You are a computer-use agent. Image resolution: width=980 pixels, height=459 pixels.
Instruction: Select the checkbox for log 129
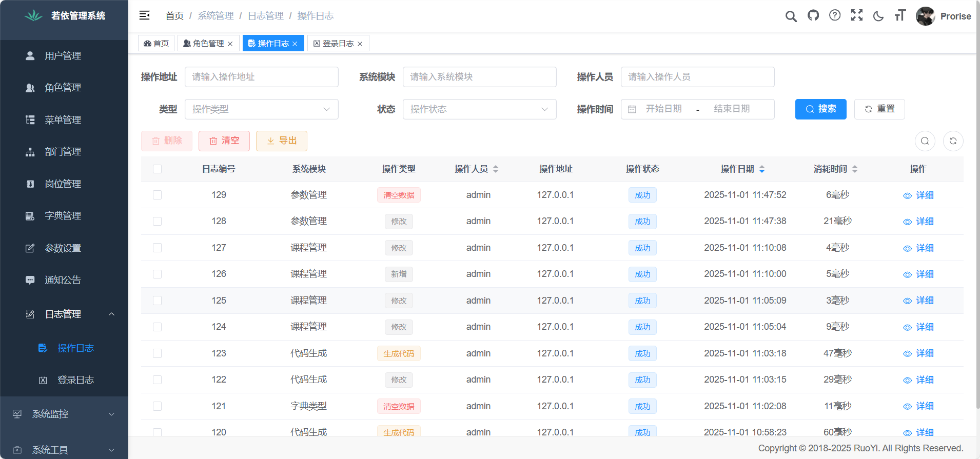(157, 195)
